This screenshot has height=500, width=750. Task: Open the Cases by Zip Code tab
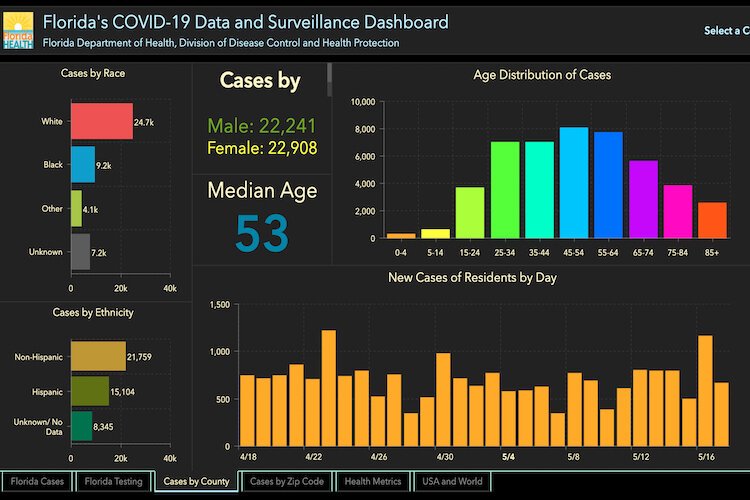285,481
